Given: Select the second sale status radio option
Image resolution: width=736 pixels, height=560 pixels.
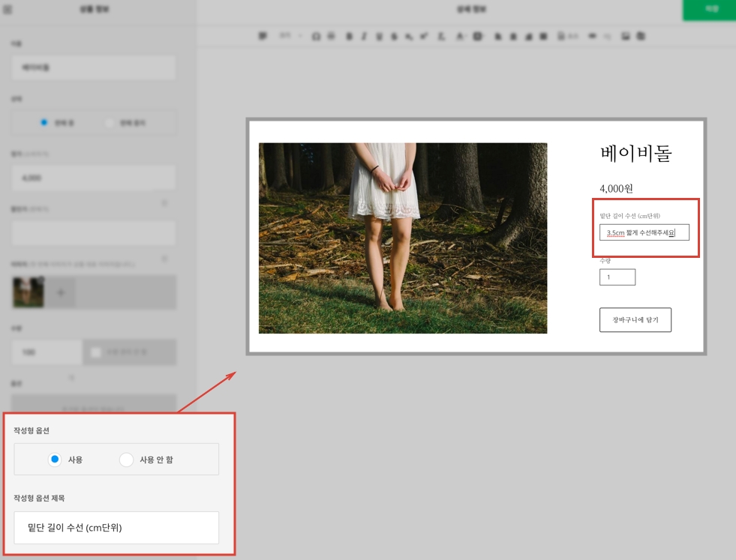Looking at the screenshot, I should click(x=110, y=123).
